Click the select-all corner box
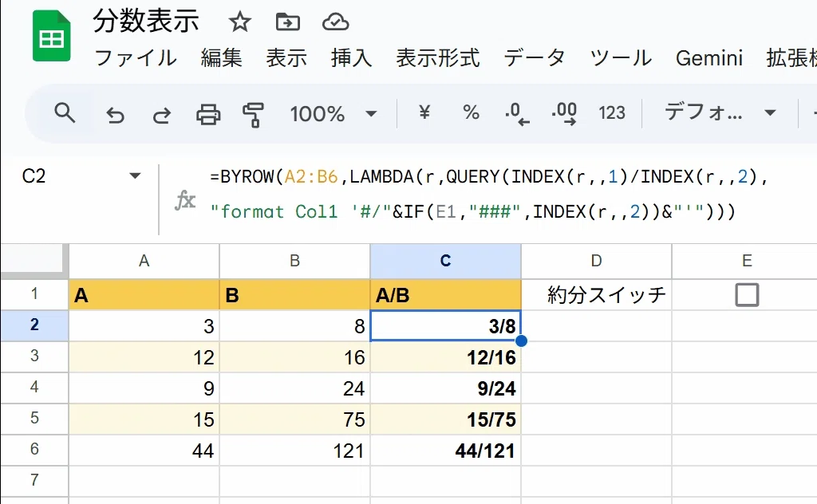This screenshot has height=504, width=817. pyautogui.click(x=34, y=261)
